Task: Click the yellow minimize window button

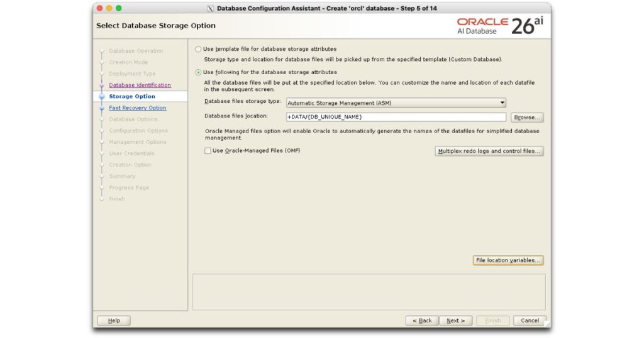Action: [109, 8]
